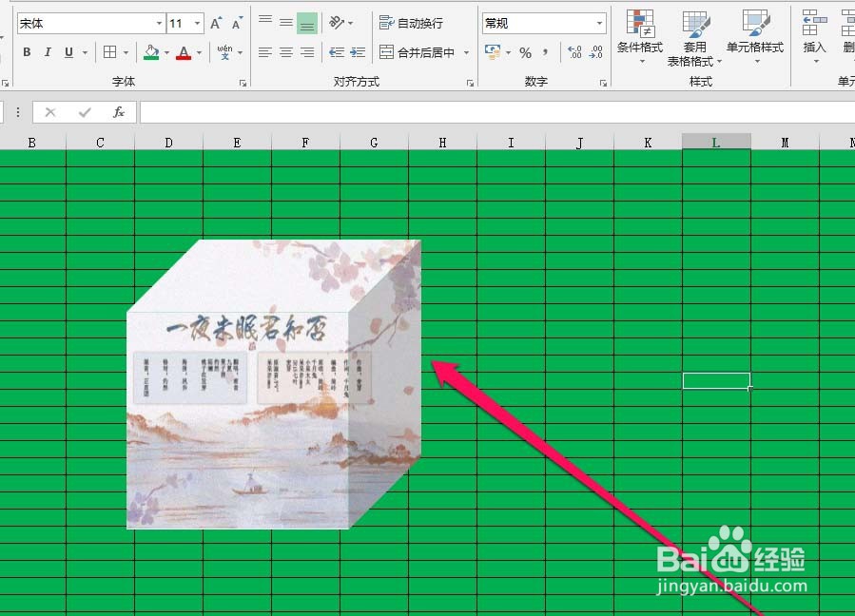855x616 pixels.
Task: Apply red font color
Action: click(x=184, y=52)
